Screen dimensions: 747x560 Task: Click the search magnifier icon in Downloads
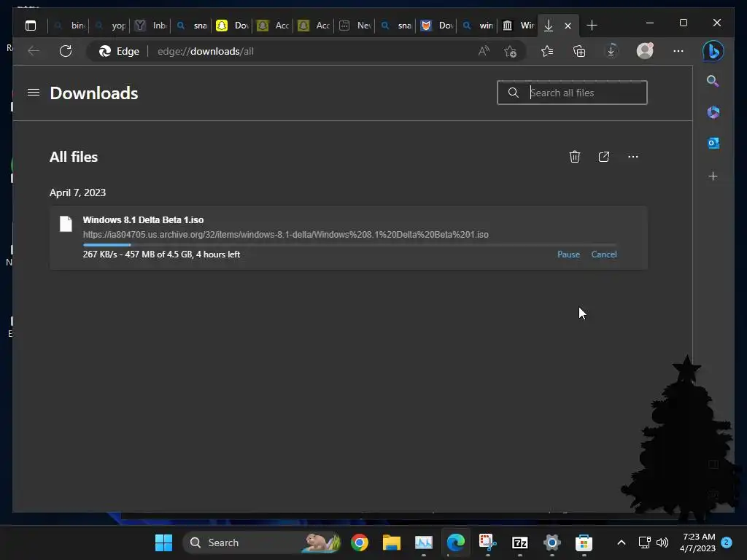tap(513, 93)
